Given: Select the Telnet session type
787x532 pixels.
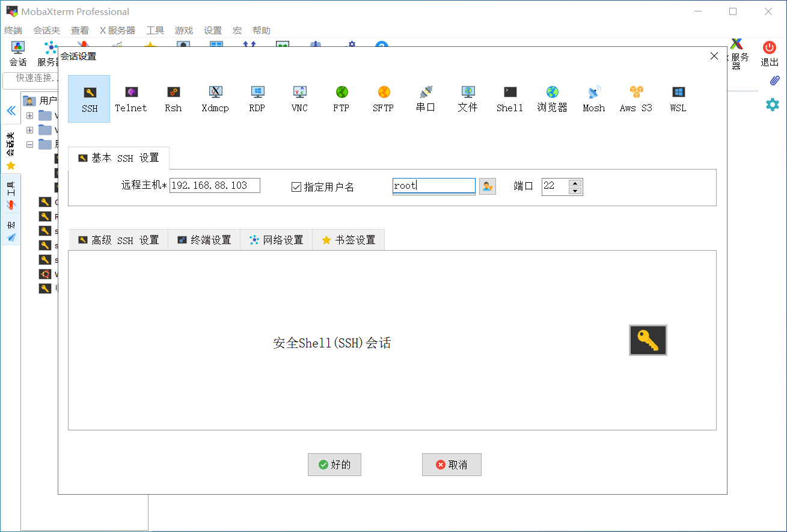Looking at the screenshot, I should [130, 97].
